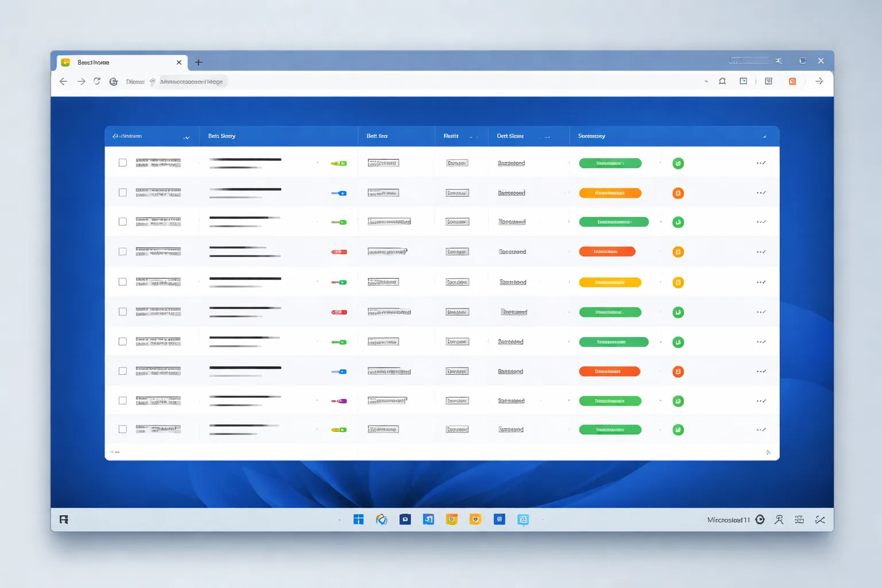Open three-dot menu in first table row
882x588 pixels.
coord(761,163)
